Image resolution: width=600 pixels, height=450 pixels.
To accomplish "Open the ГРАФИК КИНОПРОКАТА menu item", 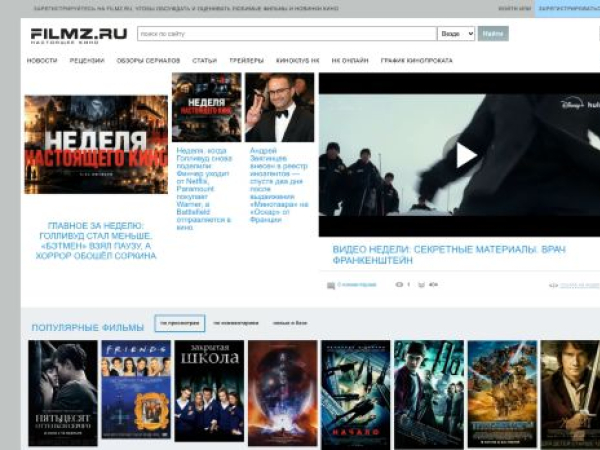I will coord(417,60).
